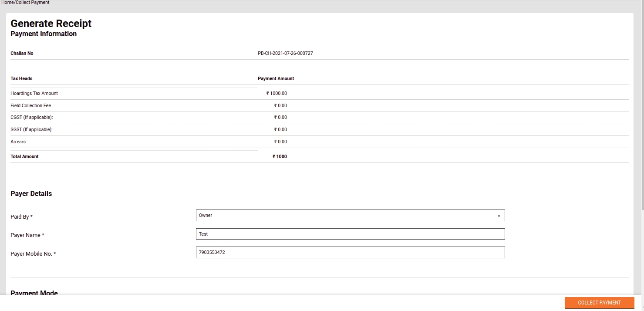Click the Payer Details section heading
The height and width of the screenshot is (311, 644).
tap(31, 194)
